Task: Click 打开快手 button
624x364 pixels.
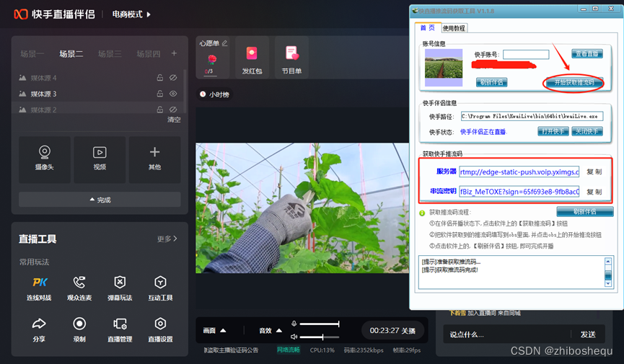Action: 553,131
